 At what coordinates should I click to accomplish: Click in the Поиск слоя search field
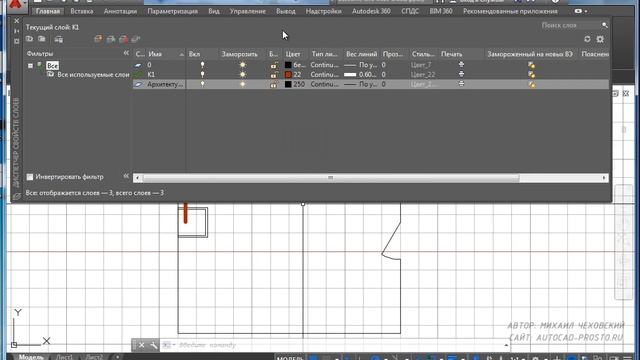pos(570,25)
